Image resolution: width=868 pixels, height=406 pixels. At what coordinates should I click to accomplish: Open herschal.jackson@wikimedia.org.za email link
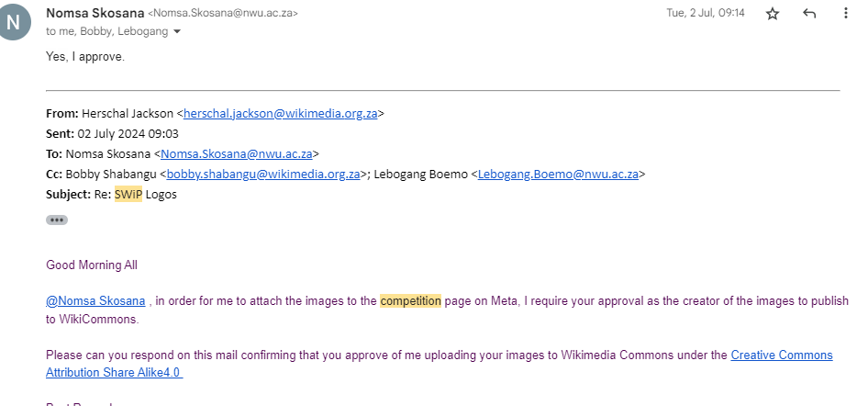(280, 114)
